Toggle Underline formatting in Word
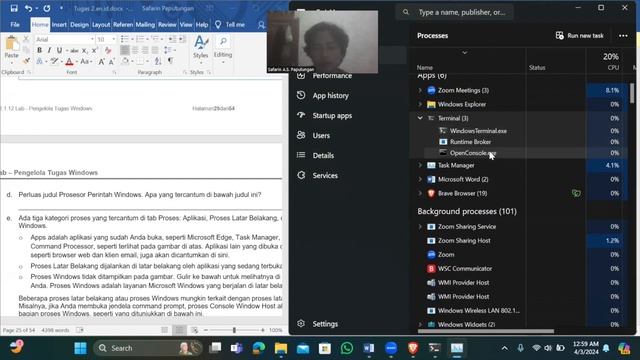Screen dimensions: 640x360 tap(59, 50)
